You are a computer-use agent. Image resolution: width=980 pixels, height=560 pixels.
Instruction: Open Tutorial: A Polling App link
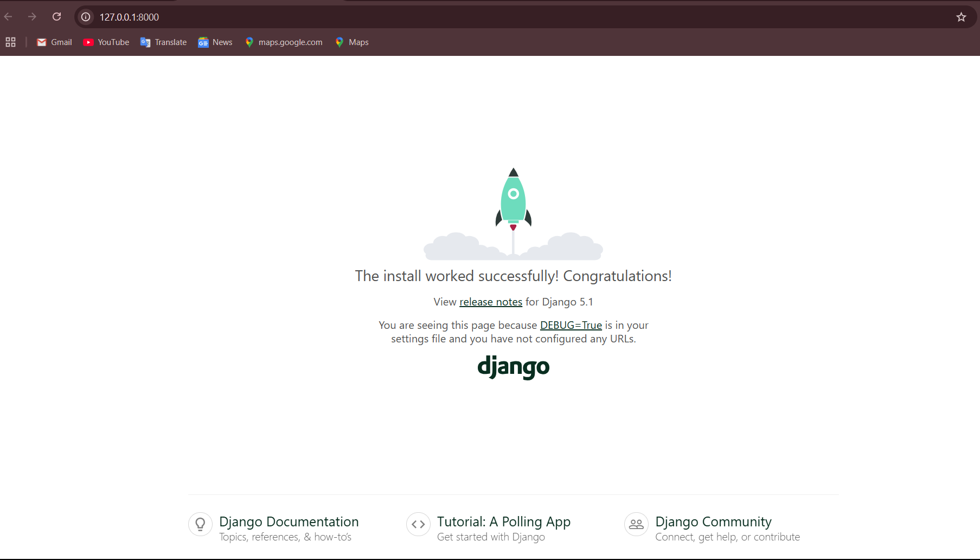tap(504, 521)
